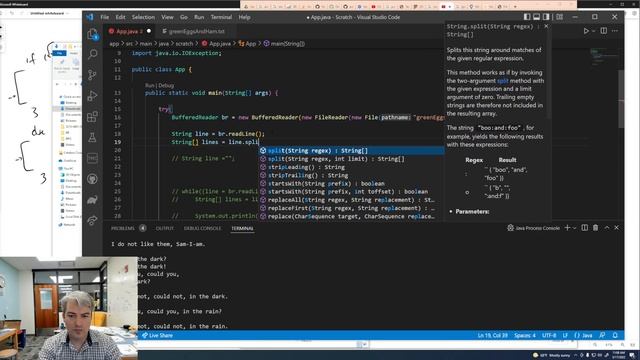The width and height of the screenshot is (640, 360).
Task: Change end of line via LF item
Action: (x=565, y=335)
